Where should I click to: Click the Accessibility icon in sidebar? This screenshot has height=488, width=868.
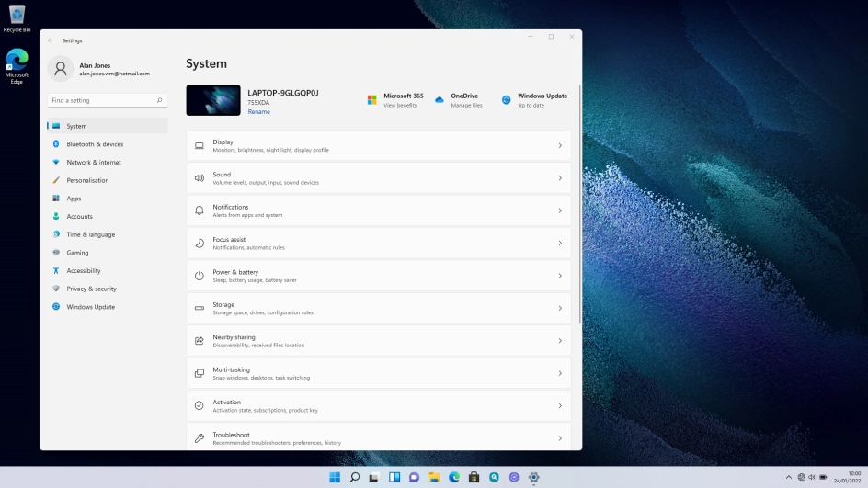[56, 271]
